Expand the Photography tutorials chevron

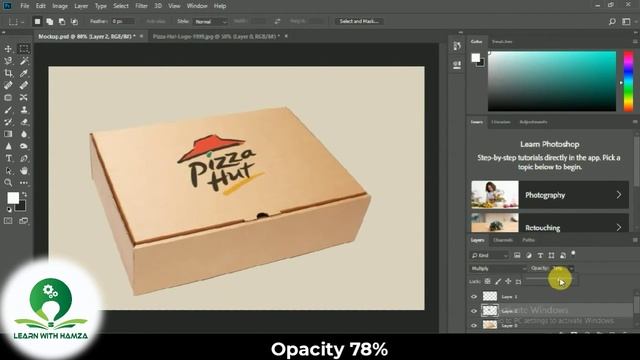619,195
